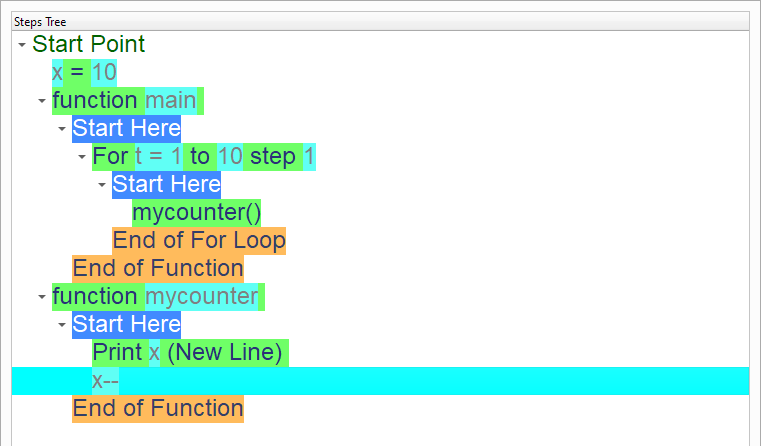Collapse the For loop node arrow
Screen dimensions: 761x446
82,157
